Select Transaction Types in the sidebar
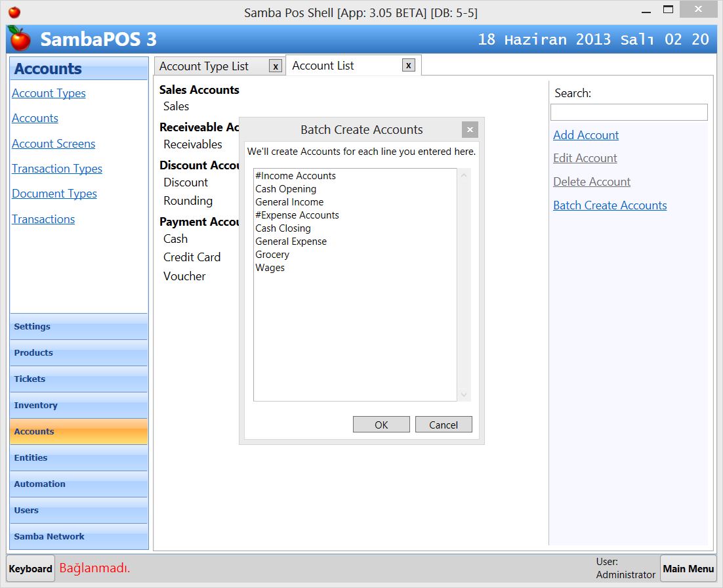 [56, 169]
